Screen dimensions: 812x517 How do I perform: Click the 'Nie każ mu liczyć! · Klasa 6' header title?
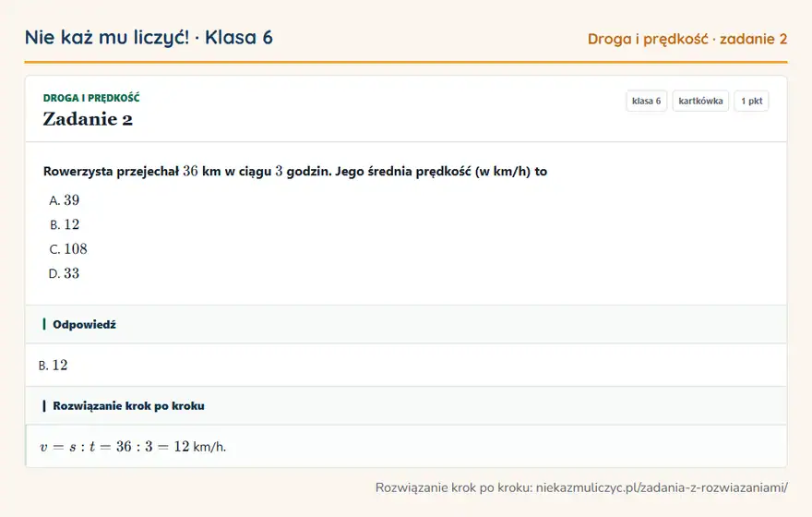click(x=149, y=38)
